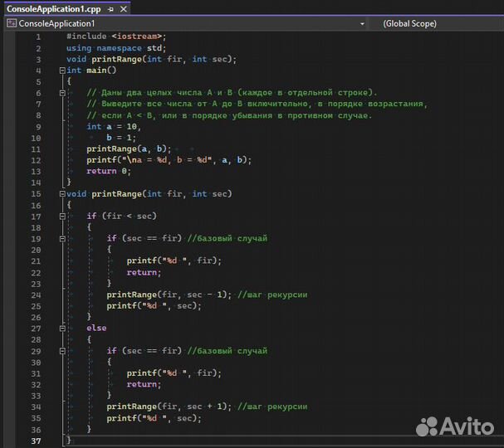
Task: Collapse the void printRange definition at line 15
Action: [62, 194]
